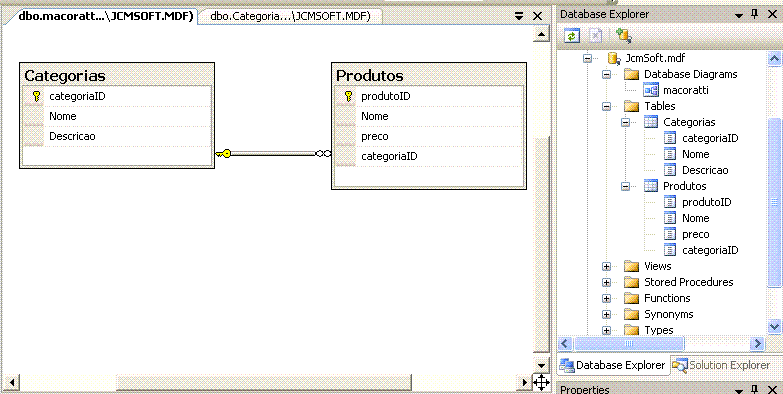Expand the Stored Procedures folder
The width and height of the screenshot is (783, 394).
(606, 282)
